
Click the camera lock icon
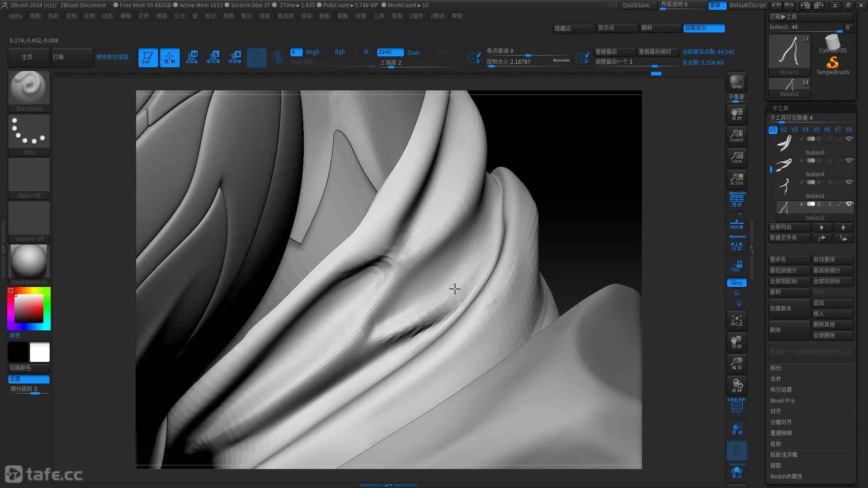click(736, 266)
